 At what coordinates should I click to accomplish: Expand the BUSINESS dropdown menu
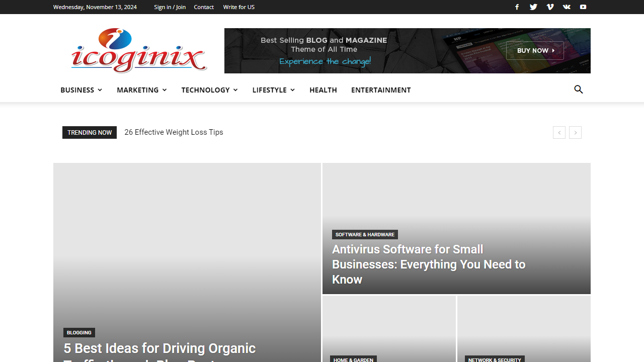click(x=80, y=90)
